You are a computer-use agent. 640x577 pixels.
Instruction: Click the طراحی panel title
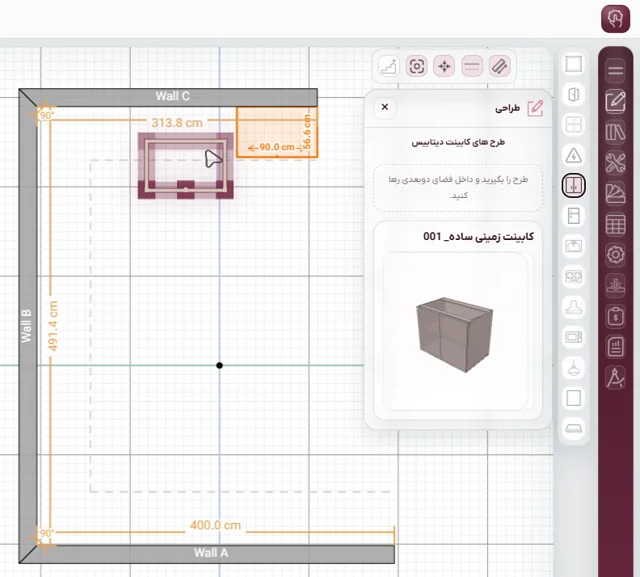[507, 109]
